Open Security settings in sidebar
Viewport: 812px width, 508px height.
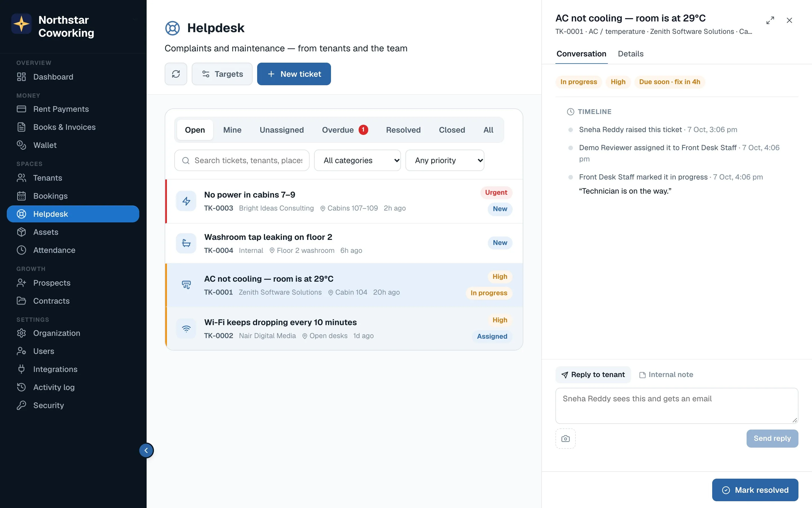73,406
